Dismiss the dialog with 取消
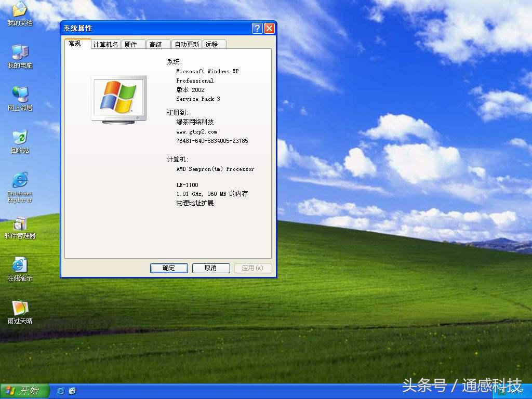The height and width of the screenshot is (399, 532). pyautogui.click(x=211, y=268)
